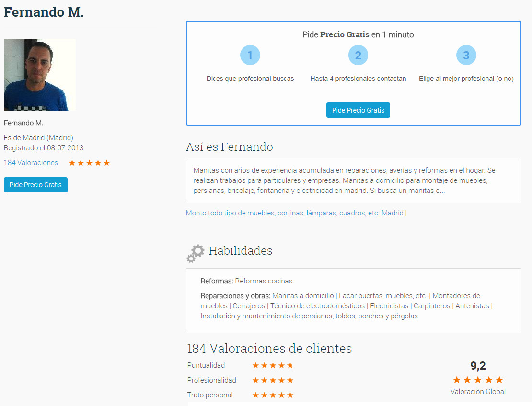Image resolution: width=532 pixels, height=406 pixels.
Task: Click the 184 Valoraciones de clientes heading
Action: [269, 349]
